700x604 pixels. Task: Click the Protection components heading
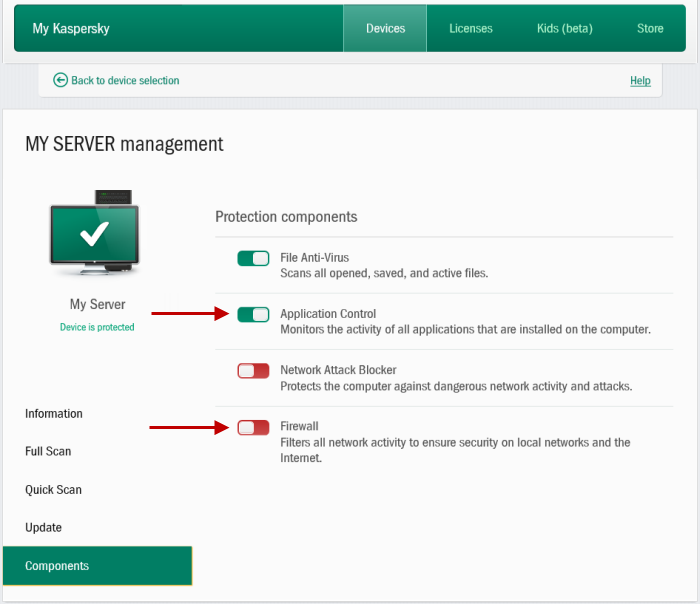point(286,217)
